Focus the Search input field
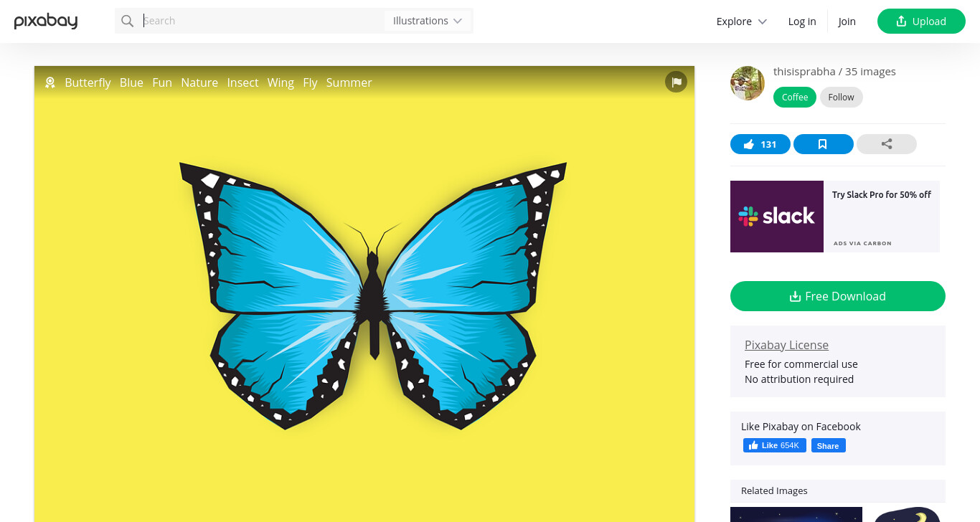Viewport: 980px width, 522px height. [263, 21]
